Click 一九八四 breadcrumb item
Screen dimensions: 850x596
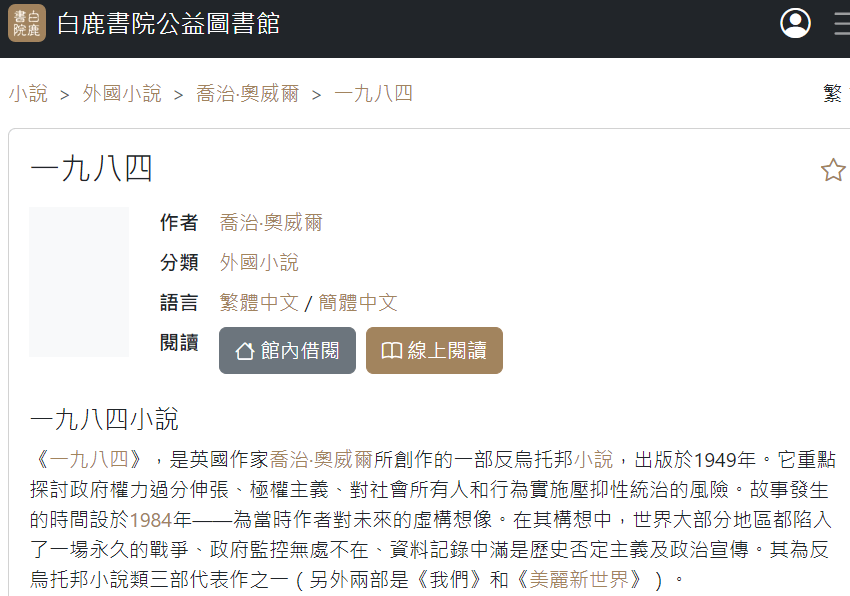coord(373,94)
